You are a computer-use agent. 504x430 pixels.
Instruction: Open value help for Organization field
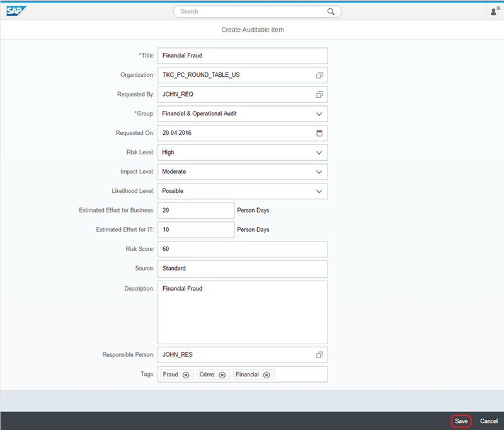tap(319, 75)
